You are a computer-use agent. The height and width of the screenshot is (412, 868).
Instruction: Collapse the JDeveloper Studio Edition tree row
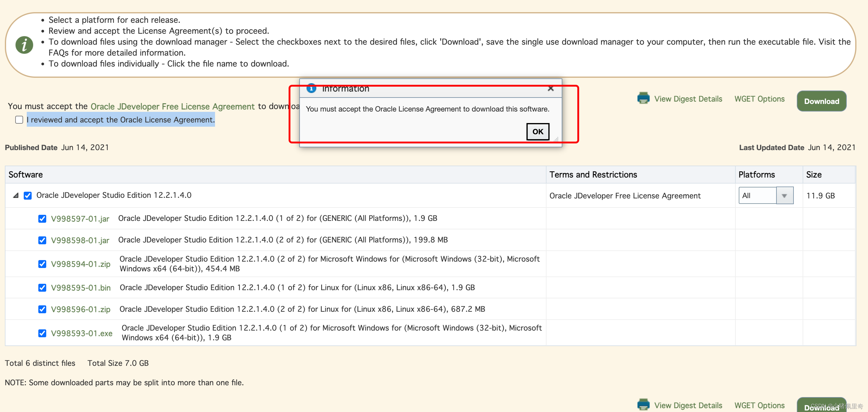click(x=16, y=196)
